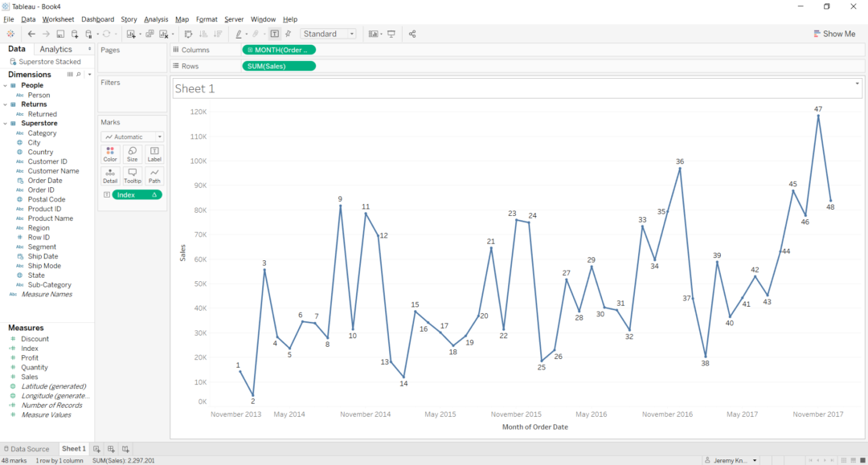Click the Size marks button
Image resolution: width=868 pixels, height=465 pixels.
[x=132, y=153]
